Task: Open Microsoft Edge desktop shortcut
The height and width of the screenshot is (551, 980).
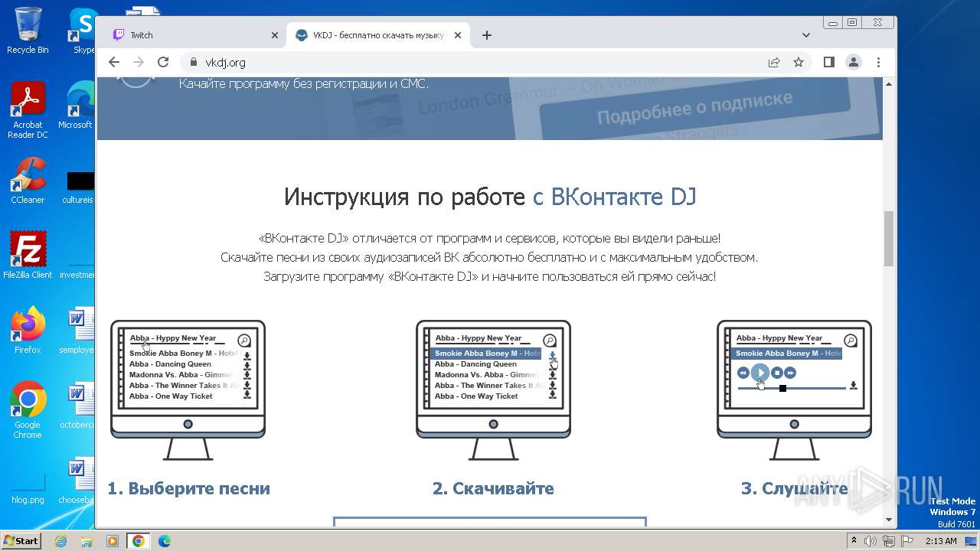Action: tap(75, 106)
